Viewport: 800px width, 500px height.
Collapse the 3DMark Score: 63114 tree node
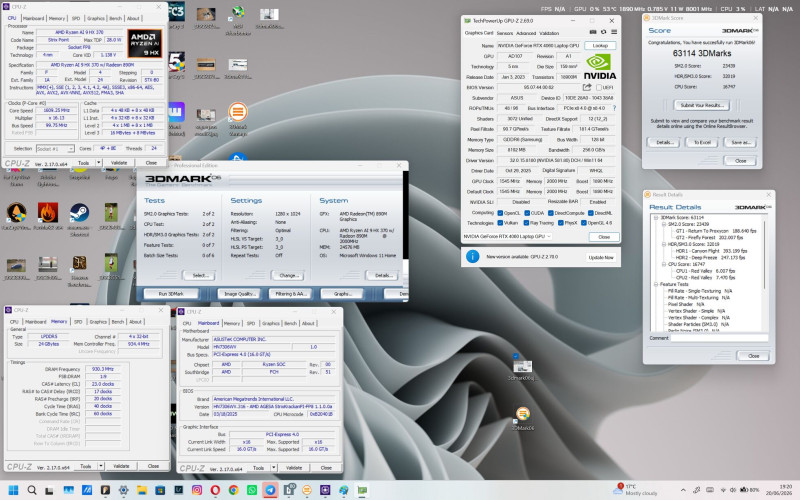(x=657, y=218)
